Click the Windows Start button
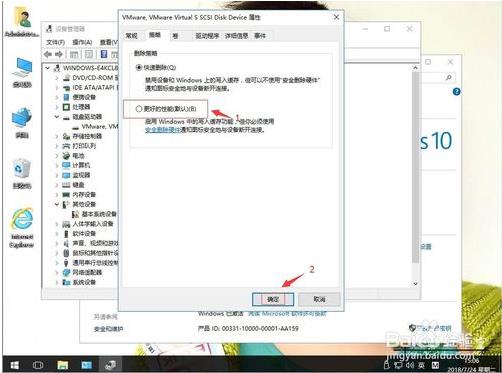Screen dimensions: 502x373 pyautogui.click(x=14, y=365)
